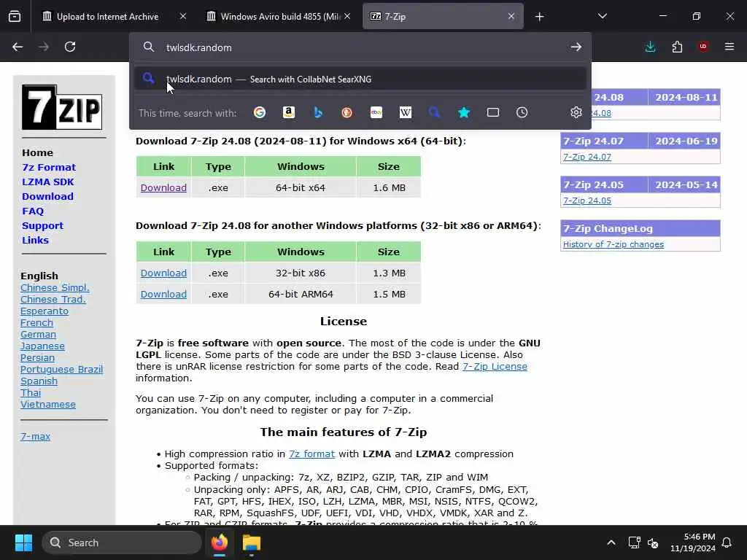Go to the Download sidebar page
Screen dimensions: 747x560
pyautogui.click(x=47, y=196)
